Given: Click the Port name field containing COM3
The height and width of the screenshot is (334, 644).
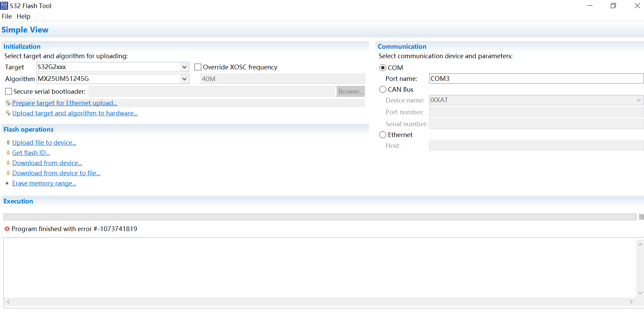Looking at the screenshot, I should point(536,79).
